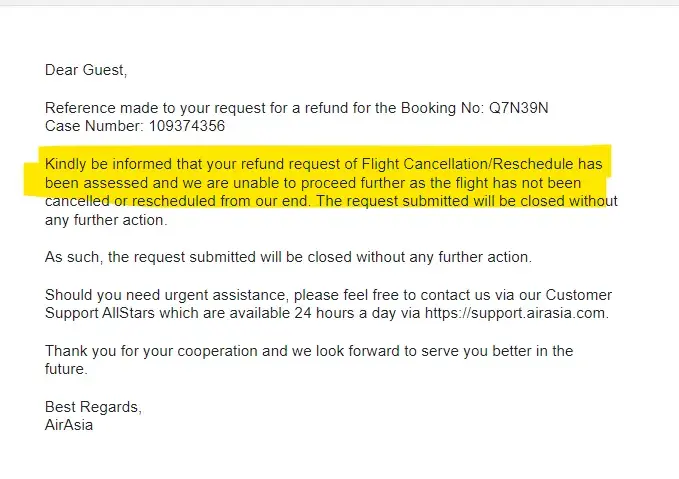Click the word "future." before the sign-off
679x479 pixels.
tap(66, 369)
